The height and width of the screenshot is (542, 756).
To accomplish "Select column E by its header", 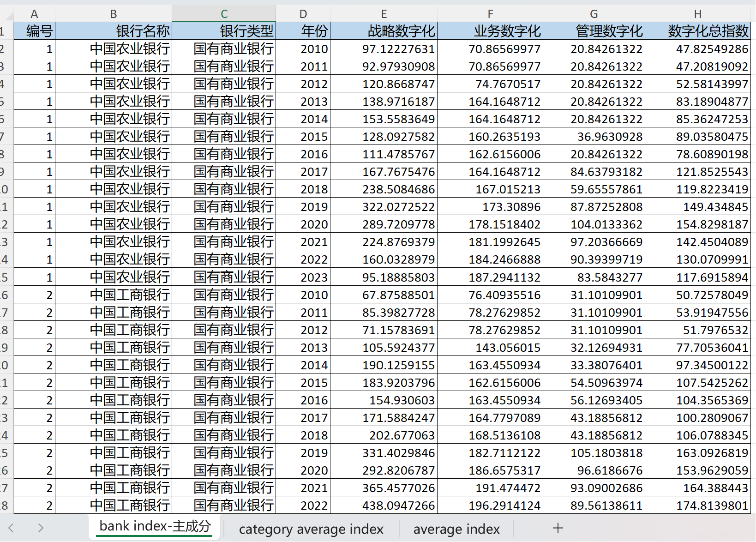I will pos(384,14).
